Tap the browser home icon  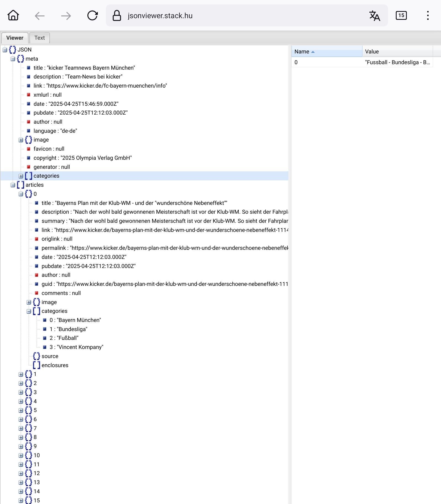(13, 15)
